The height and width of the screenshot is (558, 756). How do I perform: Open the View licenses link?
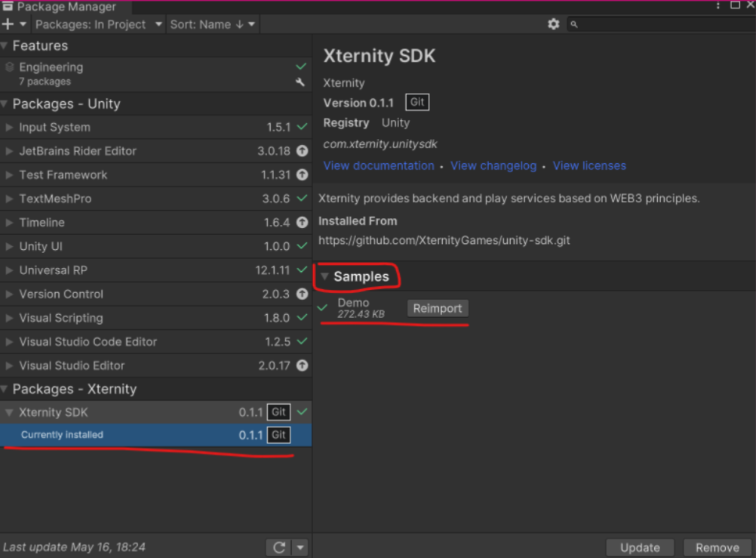click(x=589, y=165)
